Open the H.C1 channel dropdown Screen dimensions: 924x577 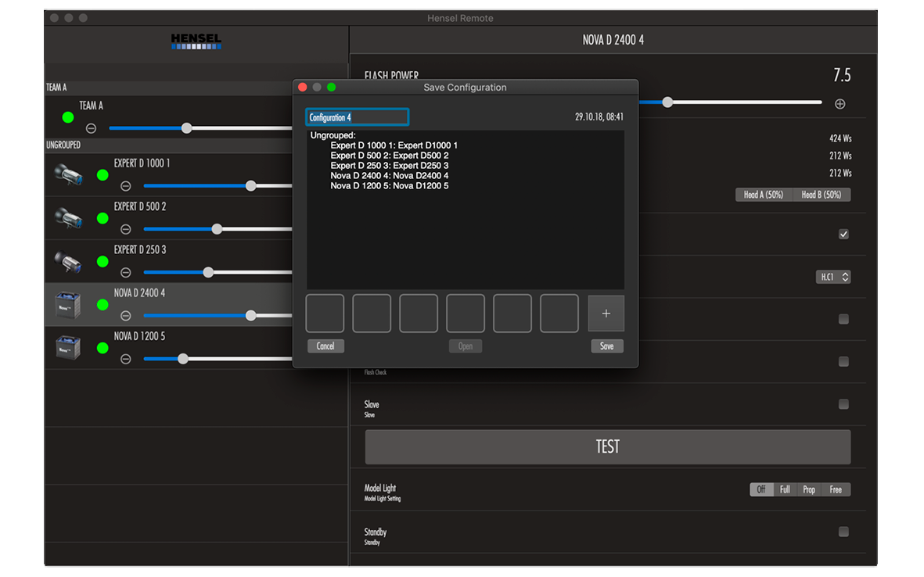[x=832, y=277]
